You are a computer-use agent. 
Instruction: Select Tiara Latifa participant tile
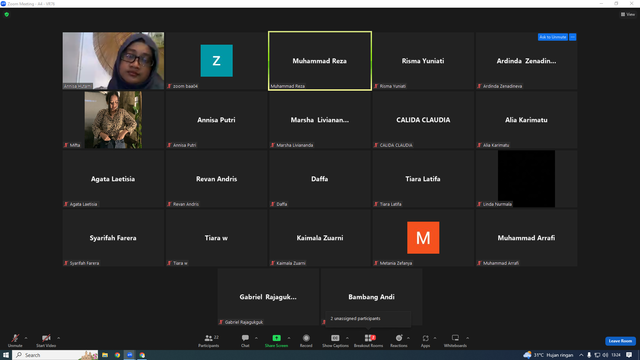(x=423, y=179)
